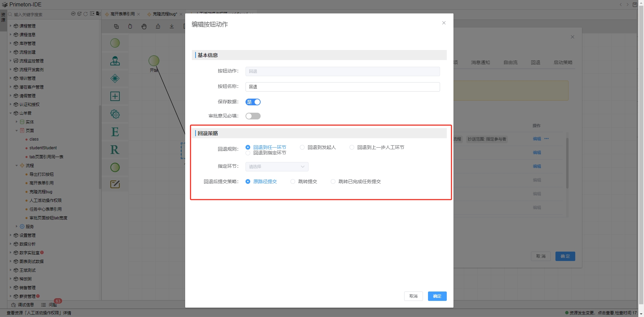This screenshot has height=317, width=644.
Task: Turn off the 保存数据 switch
Action: [253, 102]
